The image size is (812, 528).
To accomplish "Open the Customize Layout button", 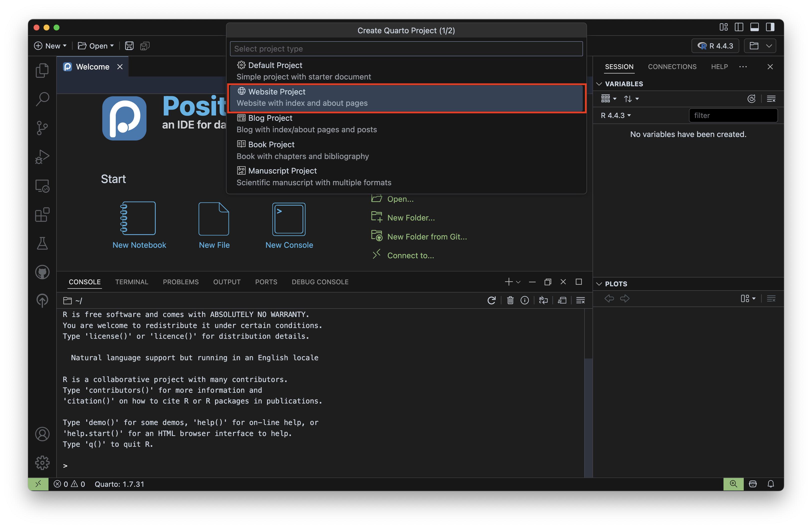I will [x=724, y=27].
